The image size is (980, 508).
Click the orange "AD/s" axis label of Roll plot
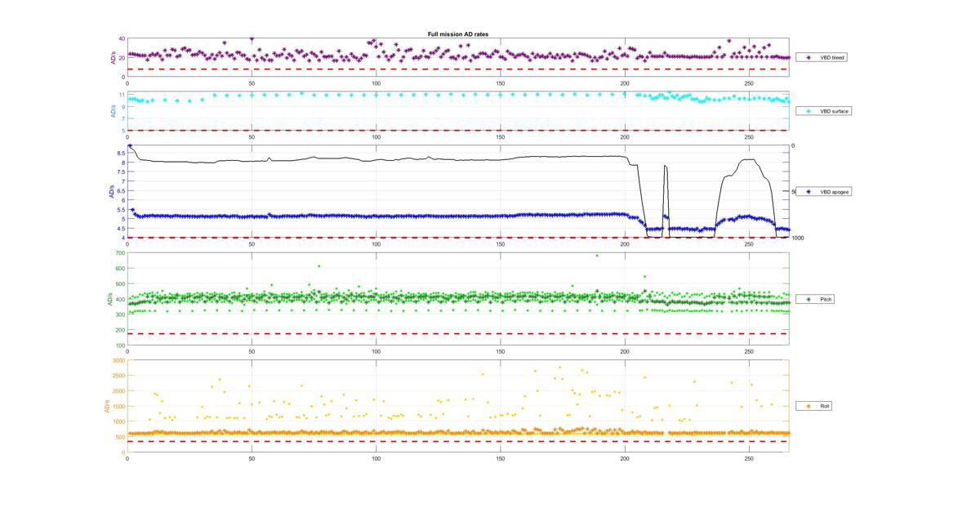tap(106, 406)
